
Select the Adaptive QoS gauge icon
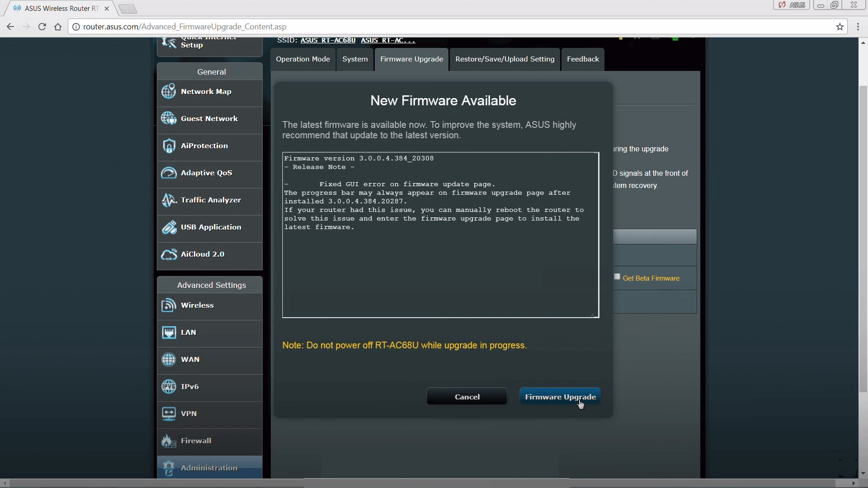click(x=169, y=173)
